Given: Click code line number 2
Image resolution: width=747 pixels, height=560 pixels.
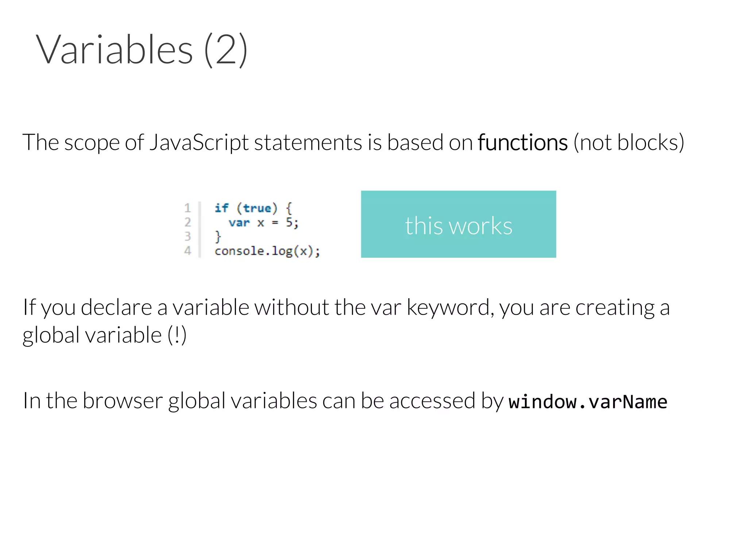Looking at the screenshot, I should pos(187,222).
